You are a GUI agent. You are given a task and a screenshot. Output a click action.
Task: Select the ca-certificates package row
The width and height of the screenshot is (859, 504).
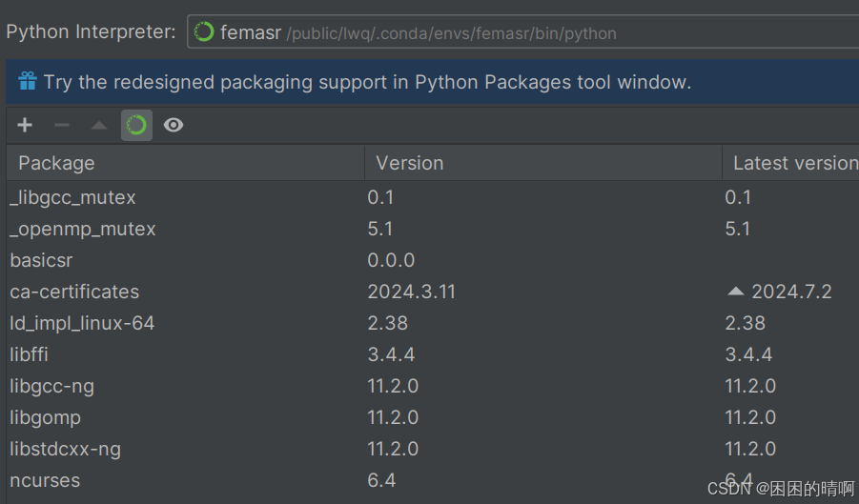point(74,292)
